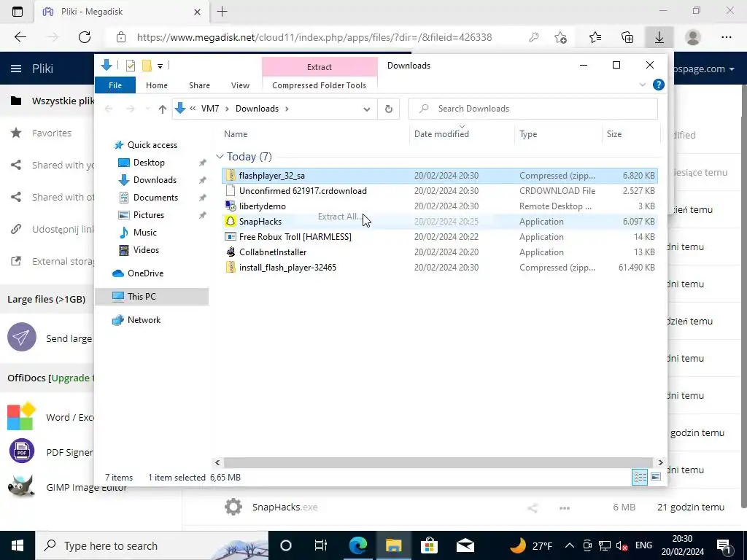The height and width of the screenshot is (560, 747).
Task: Open the Word / Excel OffiDocs icon
Action: click(21, 416)
